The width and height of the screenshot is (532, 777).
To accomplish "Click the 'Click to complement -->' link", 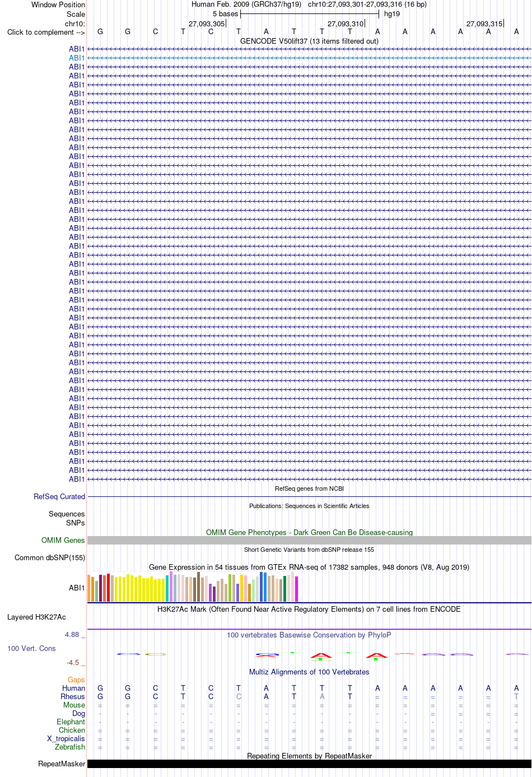I will point(46,32).
